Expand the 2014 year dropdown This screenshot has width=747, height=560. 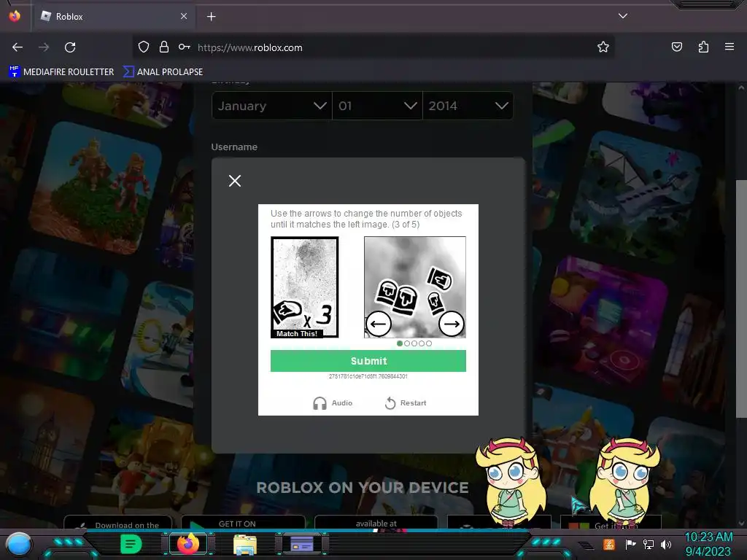click(468, 106)
